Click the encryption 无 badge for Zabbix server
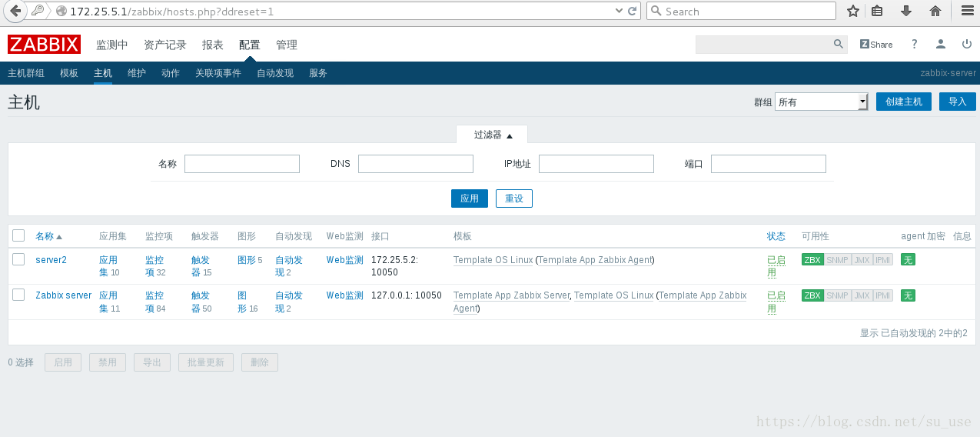 (908, 295)
